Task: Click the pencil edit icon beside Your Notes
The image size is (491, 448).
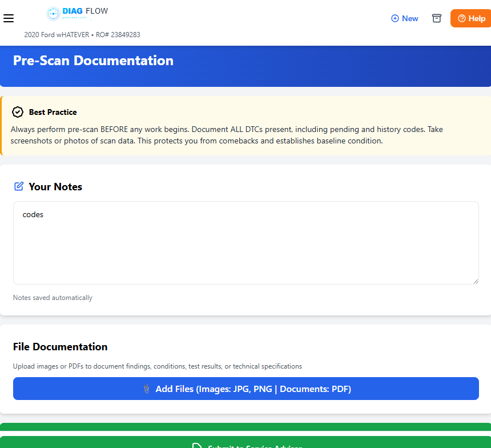Action: pyautogui.click(x=19, y=186)
